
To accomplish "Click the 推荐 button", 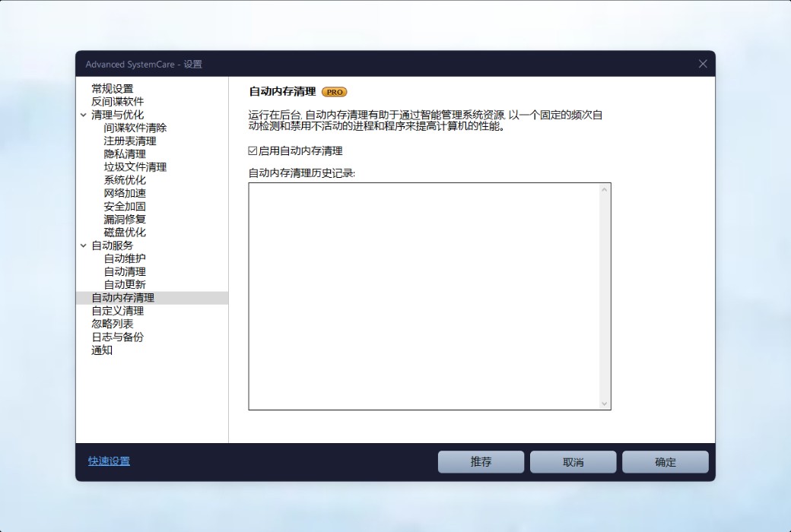I will click(x=481, y=462).
